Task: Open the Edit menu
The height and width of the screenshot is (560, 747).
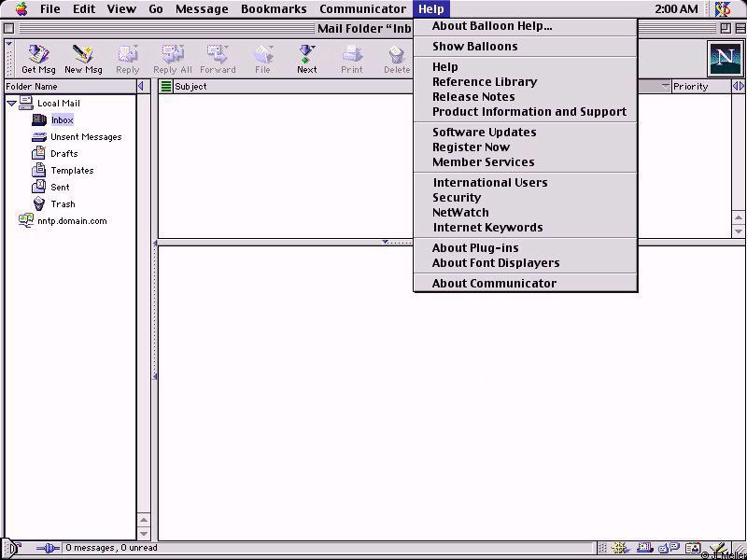Action: (84, 8)
